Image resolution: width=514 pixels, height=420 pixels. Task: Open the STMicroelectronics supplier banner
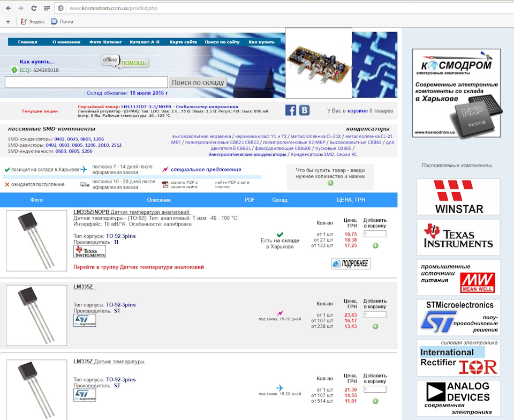[458, 318]
